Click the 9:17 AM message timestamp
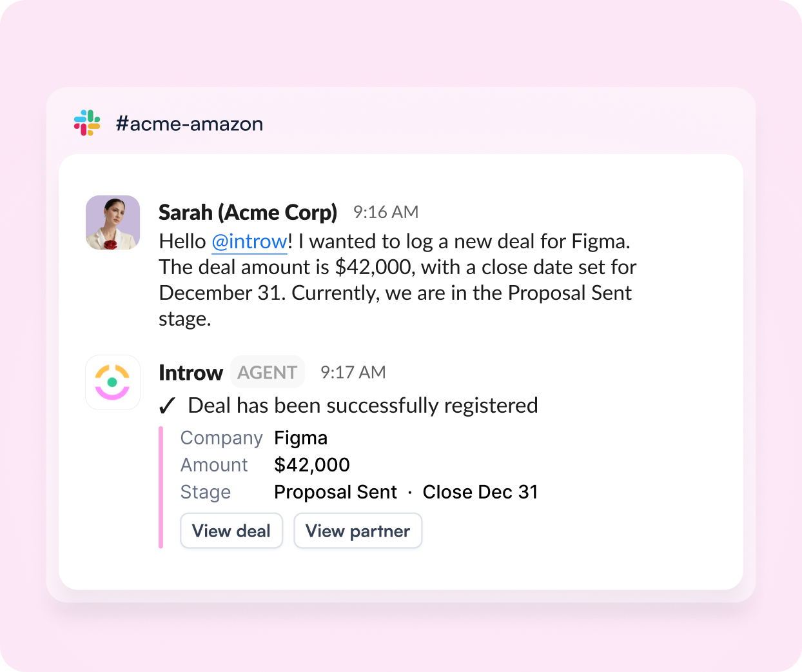This screenshot has width=802, height=672. pyautogui.click(x=353, y=372)
